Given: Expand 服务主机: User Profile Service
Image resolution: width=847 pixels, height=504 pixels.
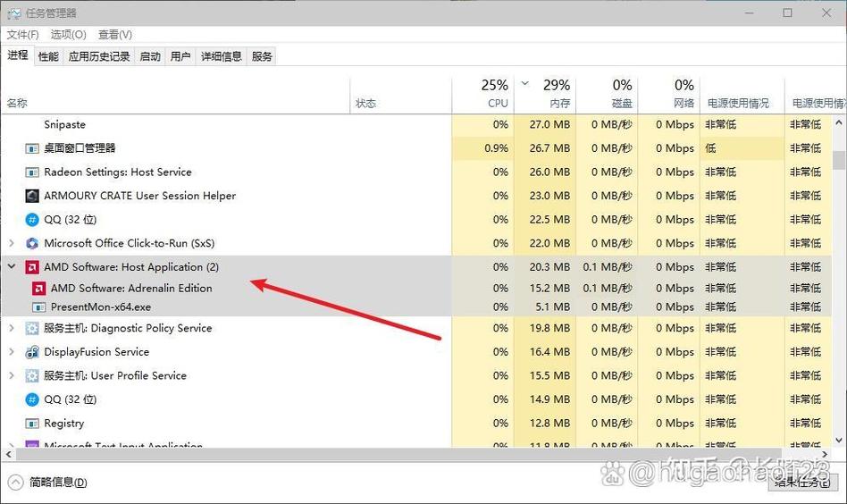Looking at the screenshot, I should coord(12,375).
